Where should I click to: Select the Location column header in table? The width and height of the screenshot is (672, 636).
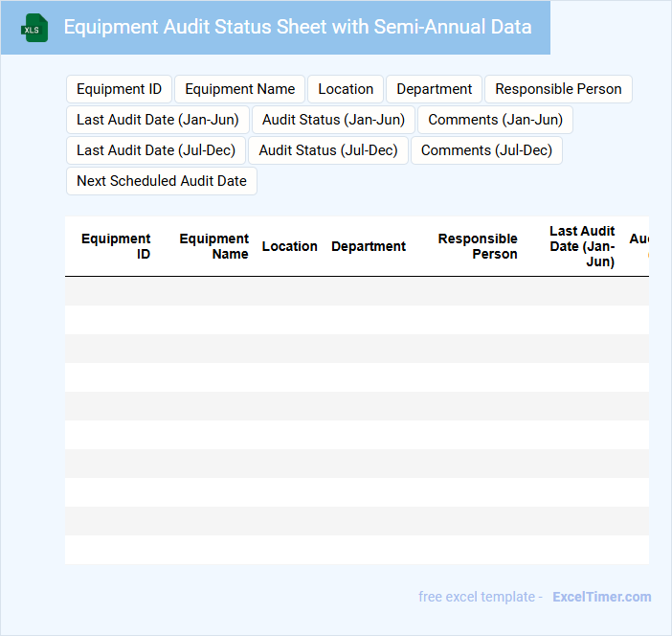click(289, 246)
